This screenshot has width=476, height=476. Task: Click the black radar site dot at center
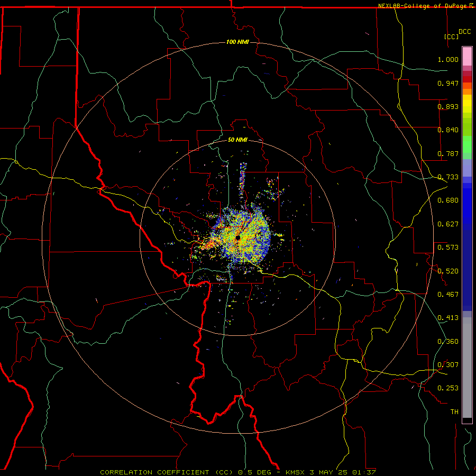pyautogui.click(x=238, y=237)
